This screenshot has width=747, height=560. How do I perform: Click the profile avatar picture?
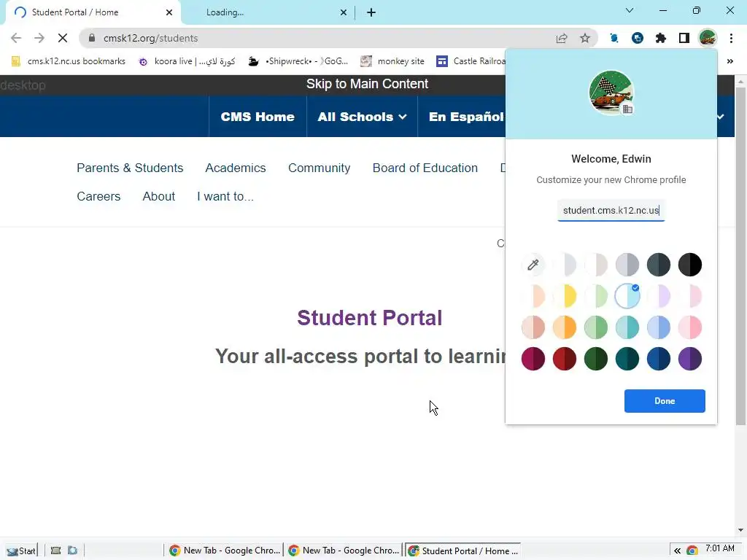click(x=611, y=93)
